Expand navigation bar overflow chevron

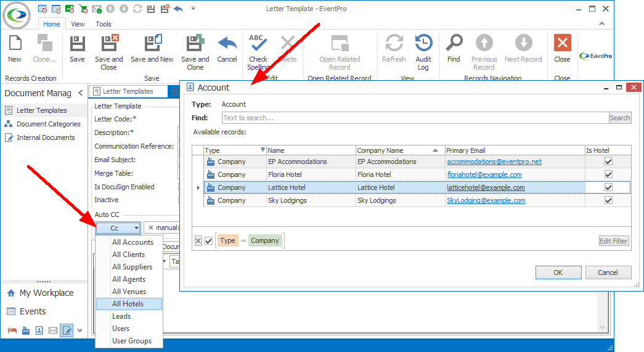tap(79, 330)
